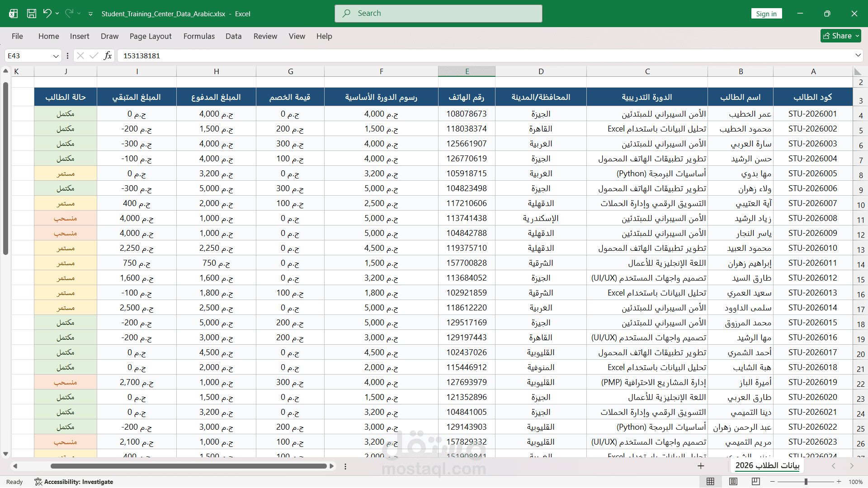Screen dimensions: 868x488
Task: Click the Select All corner triangle
Action: (x=858, y=71)
